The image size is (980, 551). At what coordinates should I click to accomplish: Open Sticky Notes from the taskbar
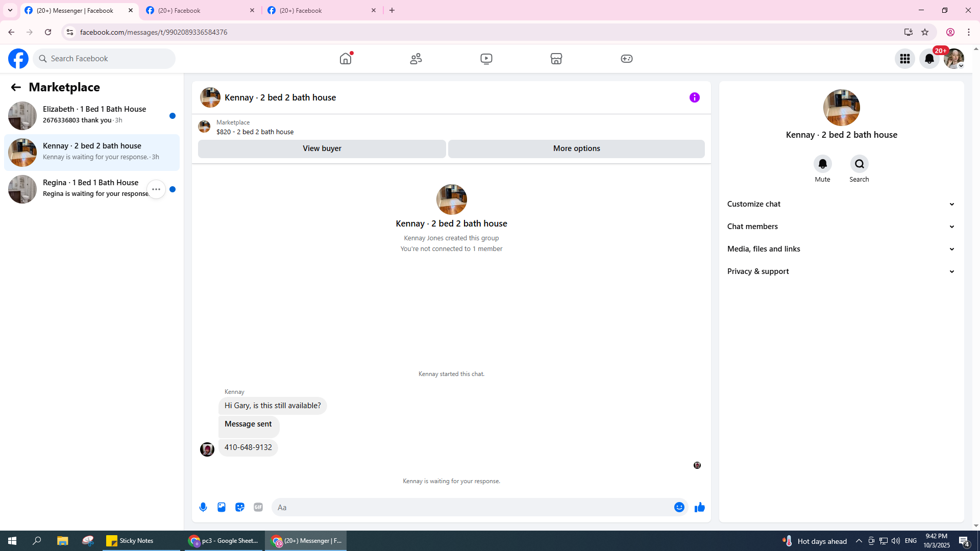coord(141,541)
